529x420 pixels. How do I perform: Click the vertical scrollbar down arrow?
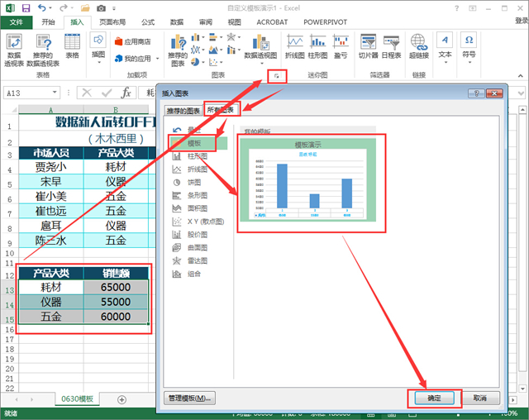(523, 389)
